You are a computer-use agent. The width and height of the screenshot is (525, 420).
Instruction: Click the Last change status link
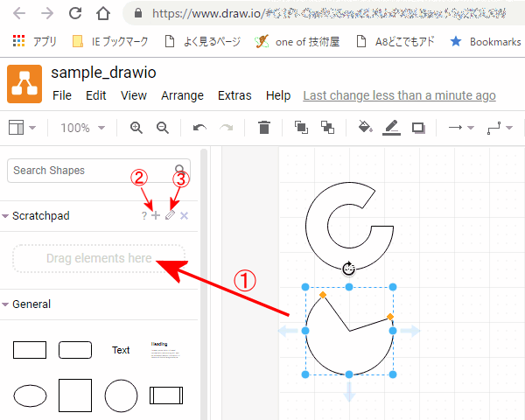tap(399, 95)
